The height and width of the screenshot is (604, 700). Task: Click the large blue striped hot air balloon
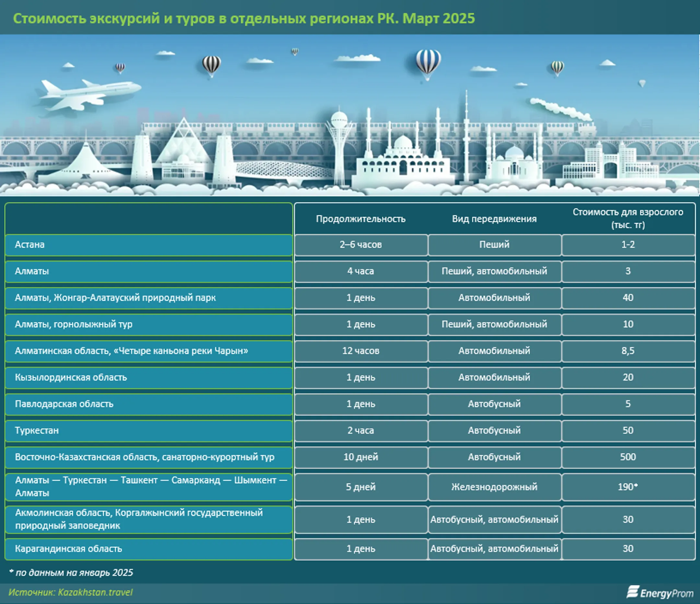428,64
